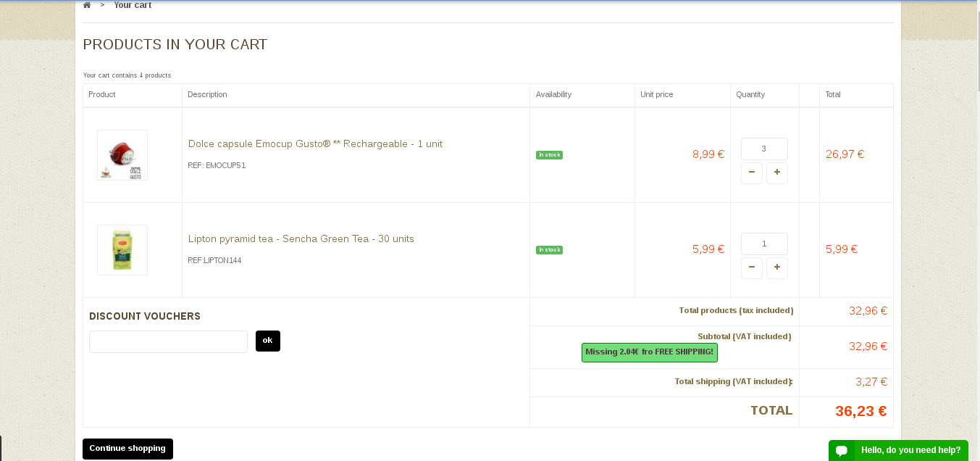Image resolution: width=980 pixels, height=461 pixels.
Task: Click the grand total amount 36,23 €
Action: tap(860, 411)
